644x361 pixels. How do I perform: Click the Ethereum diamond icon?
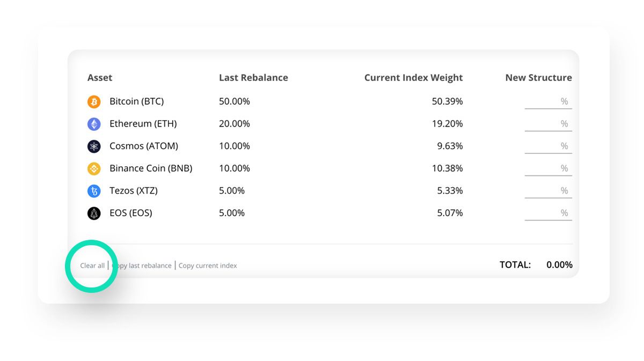(x=94, y=124)
